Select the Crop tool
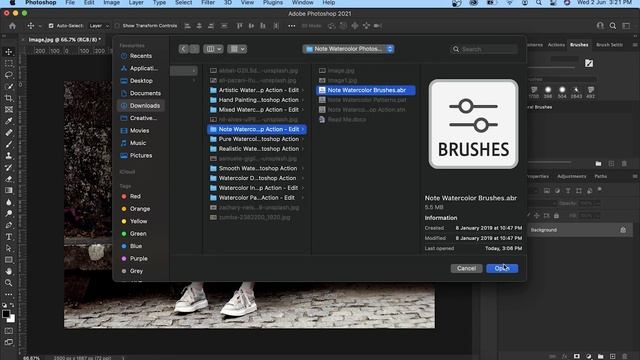Screen dimensions: 640x360 (x=9, y=98)
